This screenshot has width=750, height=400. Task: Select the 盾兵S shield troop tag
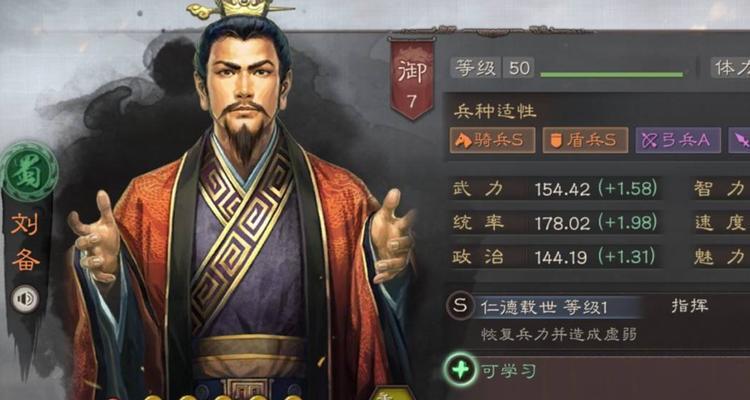(585, 140)
